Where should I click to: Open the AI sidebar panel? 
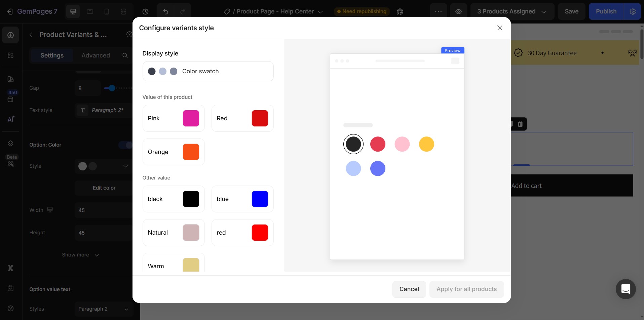coord(10,119)
